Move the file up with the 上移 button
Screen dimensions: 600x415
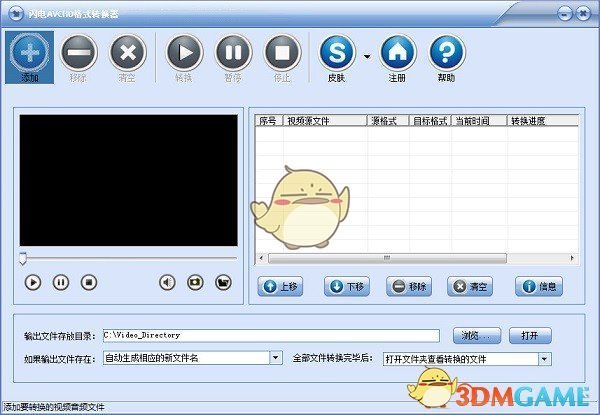(280, 286)
